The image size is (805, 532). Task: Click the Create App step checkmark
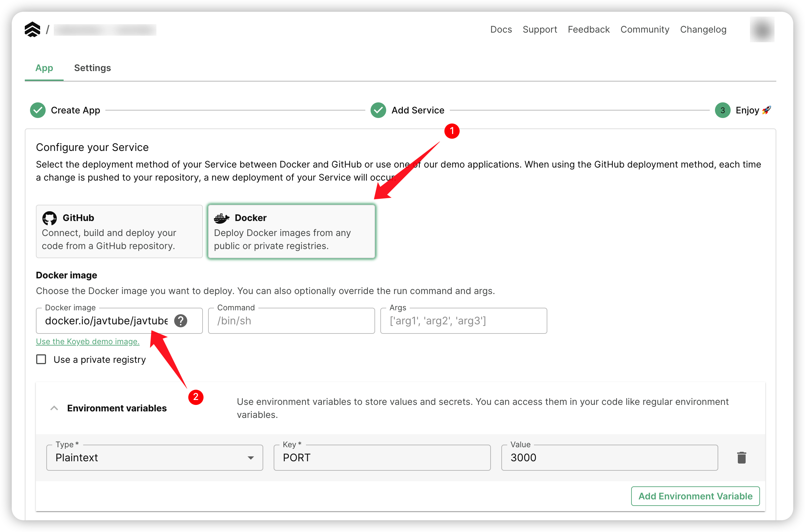point(38,110)
